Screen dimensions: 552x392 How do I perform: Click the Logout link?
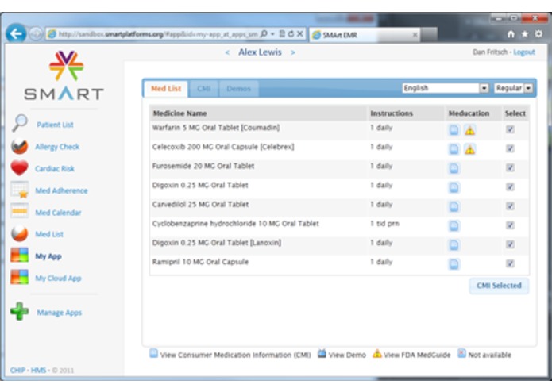pos(524,52)
